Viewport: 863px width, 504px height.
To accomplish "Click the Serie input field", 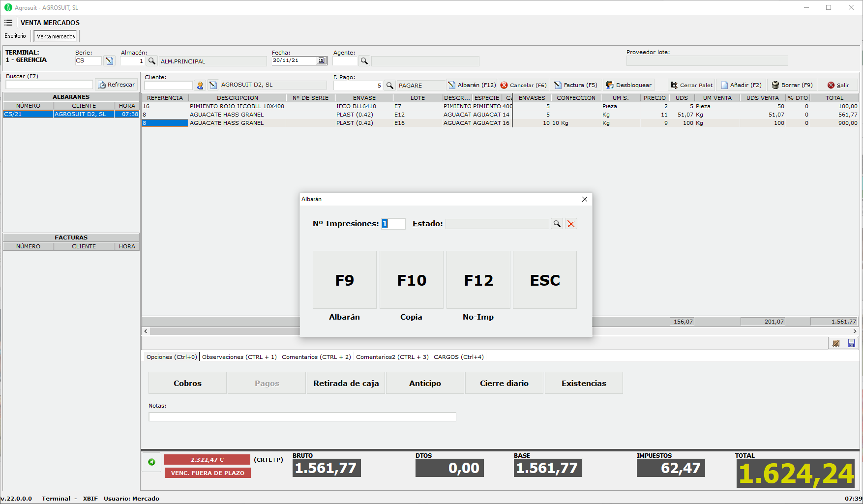I will click(x=89, y=61).
